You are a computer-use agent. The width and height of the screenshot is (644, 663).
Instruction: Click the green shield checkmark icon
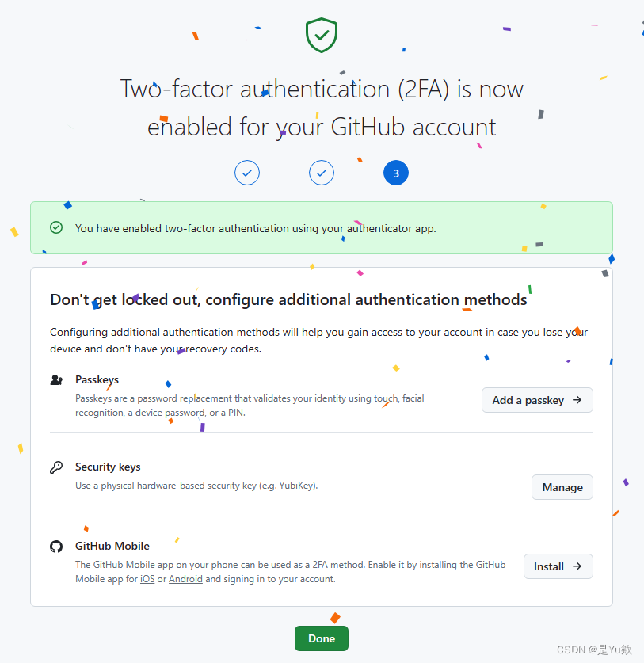point(321,35)
